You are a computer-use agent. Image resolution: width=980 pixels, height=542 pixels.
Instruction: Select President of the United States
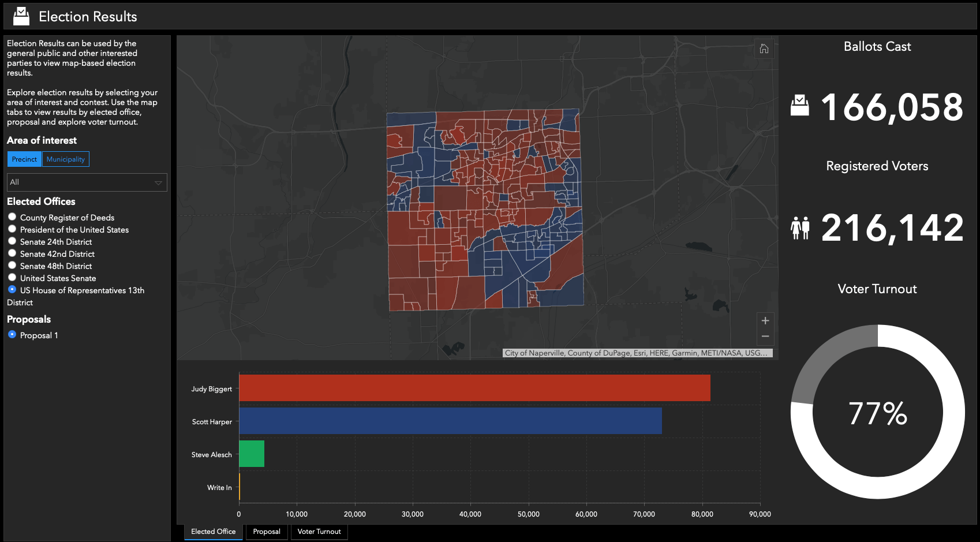(12, 229)
